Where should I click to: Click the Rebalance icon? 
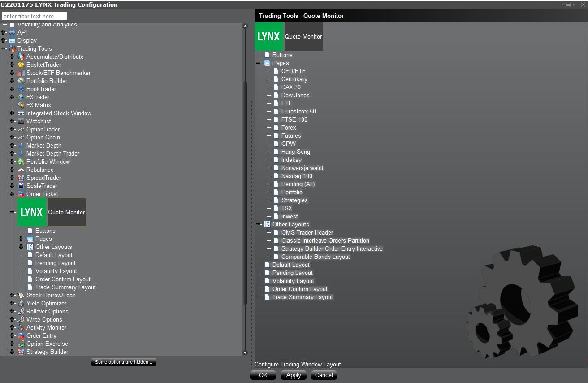[21, 170]
